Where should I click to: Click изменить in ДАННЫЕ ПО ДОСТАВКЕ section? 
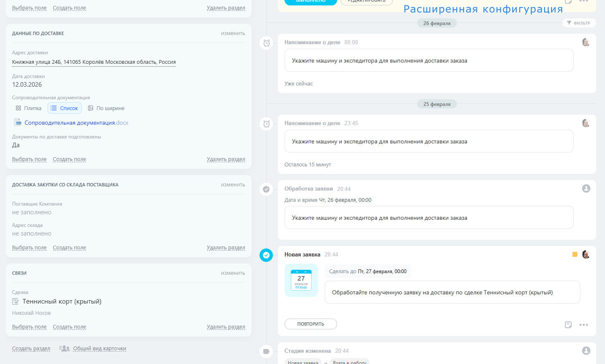(233, 33)
